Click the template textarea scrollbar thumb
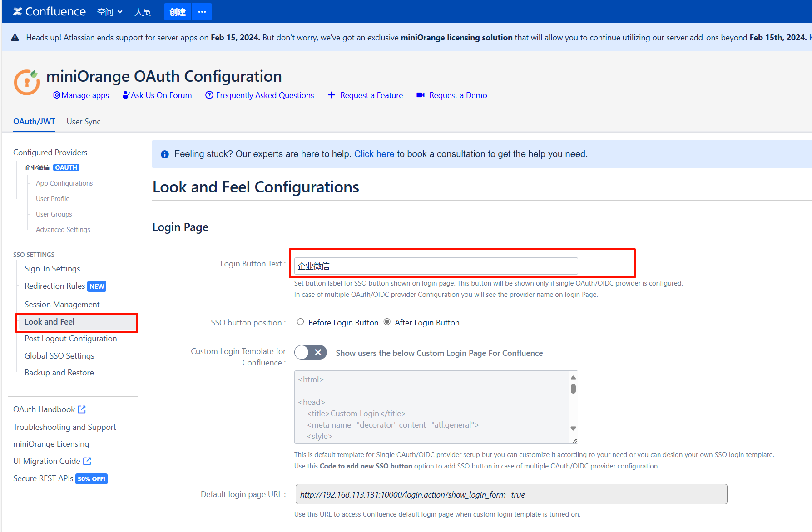This screenshot has width=812, height=532. tap(573, 389)
